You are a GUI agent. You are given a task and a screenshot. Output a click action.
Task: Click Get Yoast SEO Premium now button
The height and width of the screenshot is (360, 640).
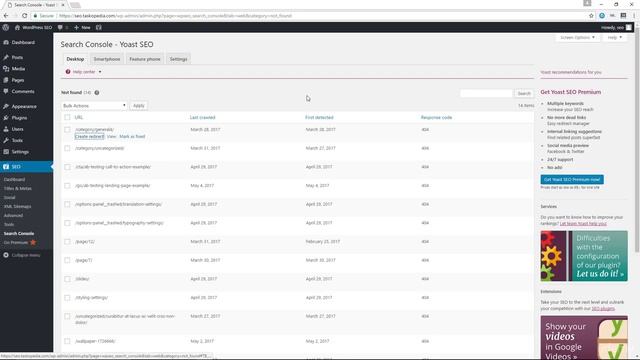click(x=572, y=180)
